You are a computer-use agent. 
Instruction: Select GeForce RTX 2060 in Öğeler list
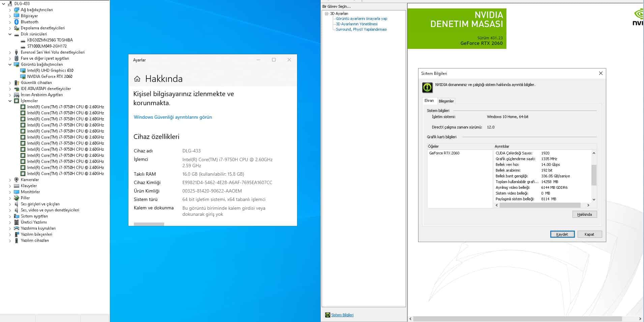coord(444,153)
